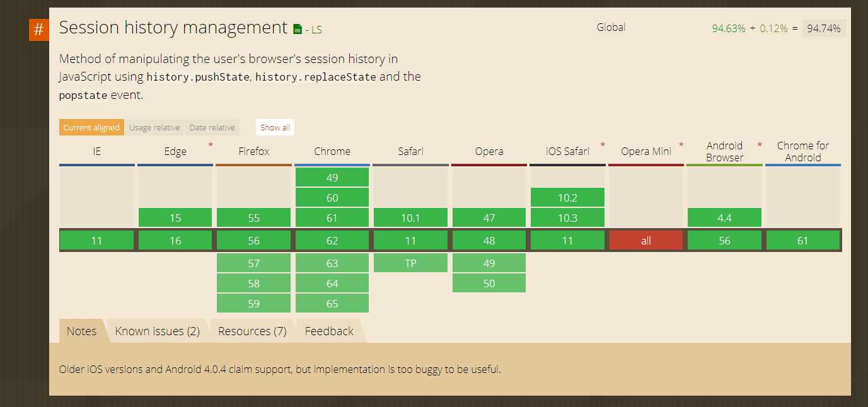Select the Chrome 62 support cell
868x407 pixels.
click(x=332, y=241)
